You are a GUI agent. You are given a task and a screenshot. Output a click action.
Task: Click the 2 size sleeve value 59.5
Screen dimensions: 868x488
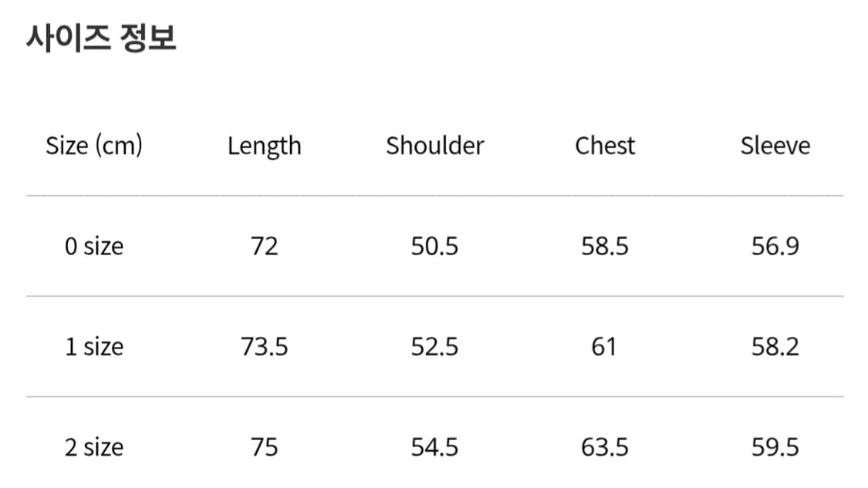click(x=775, y=448)
